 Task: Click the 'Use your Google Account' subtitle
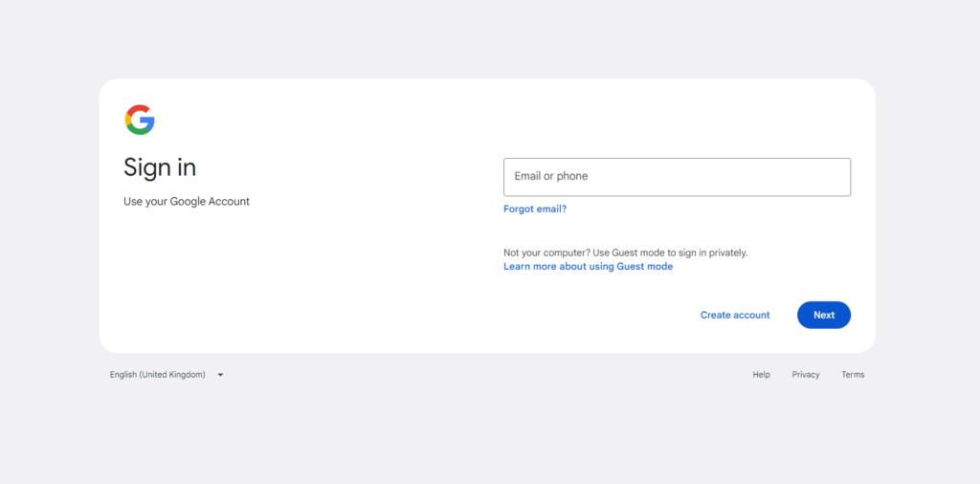[x=187, y=202]
